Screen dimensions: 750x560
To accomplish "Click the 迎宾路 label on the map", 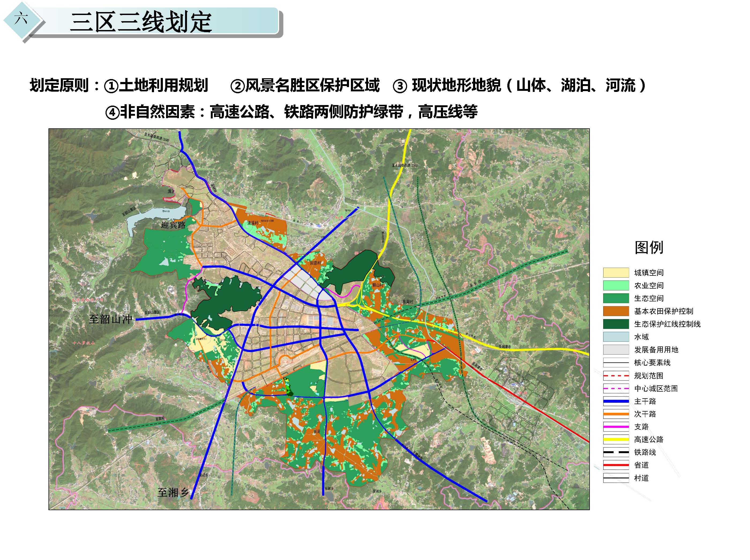I will pos(173,225).
